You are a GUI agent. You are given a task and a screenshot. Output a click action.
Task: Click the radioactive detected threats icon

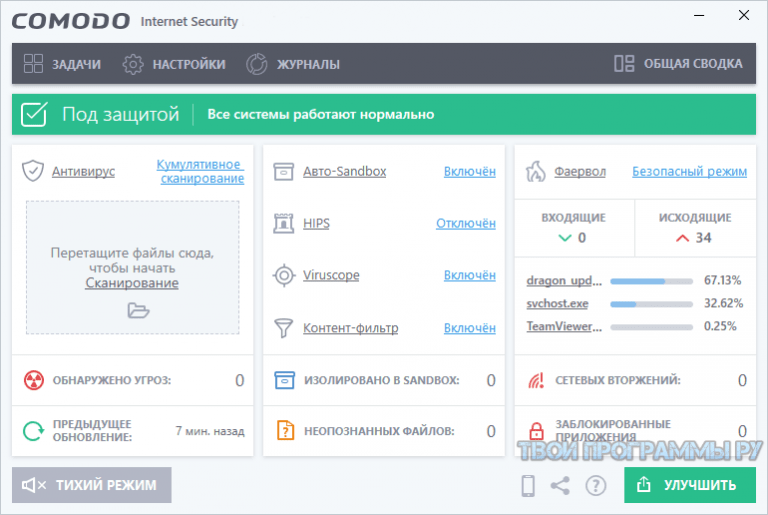[34, 380]
